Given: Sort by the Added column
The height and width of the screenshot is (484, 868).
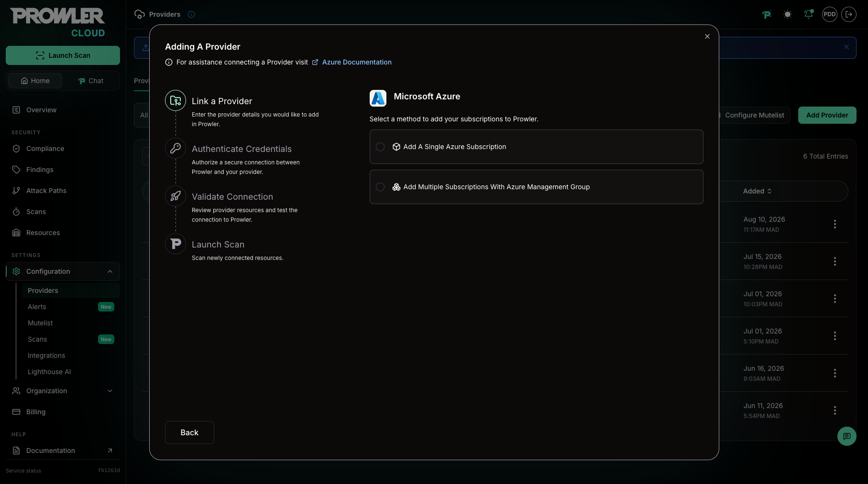Looking at the screenshot, I should point(757,191).
